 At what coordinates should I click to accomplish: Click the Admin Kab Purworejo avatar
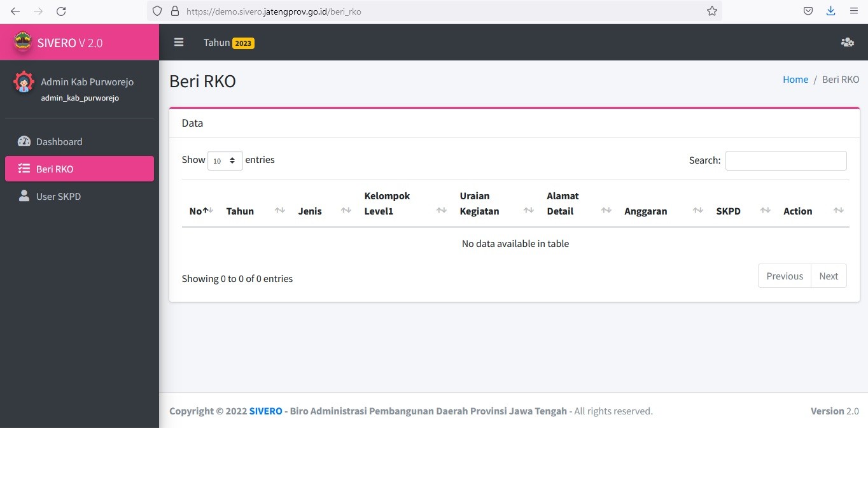tap(24, 82)
